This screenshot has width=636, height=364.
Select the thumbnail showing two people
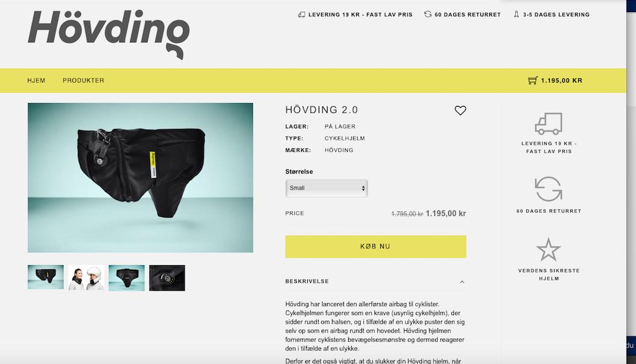(x=86, y=278)
